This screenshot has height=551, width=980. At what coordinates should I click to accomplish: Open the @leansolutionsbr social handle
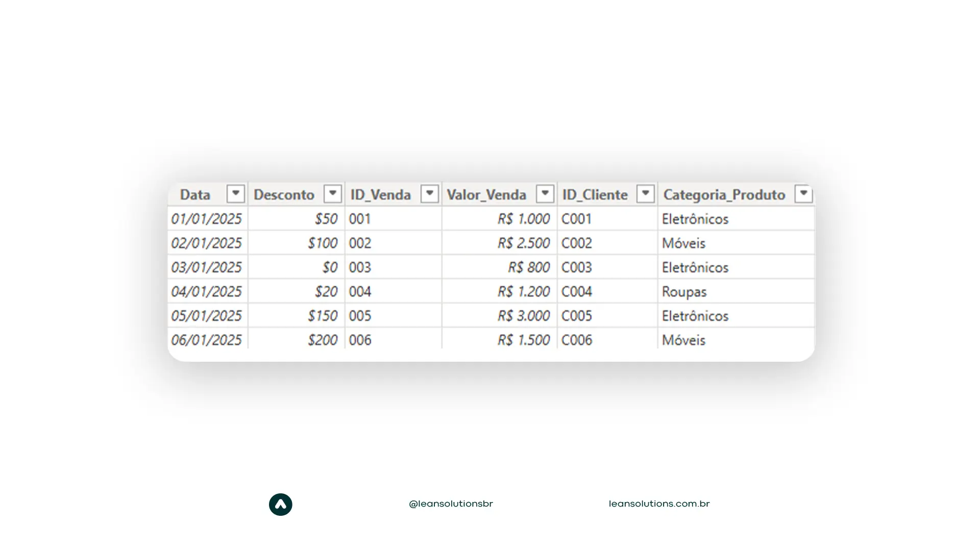tap(451, 504)
